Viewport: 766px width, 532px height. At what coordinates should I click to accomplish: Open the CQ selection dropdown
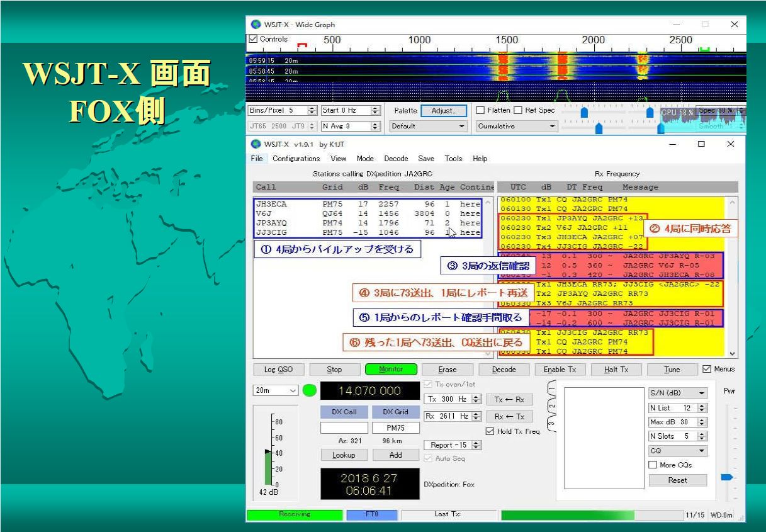[x=677, y=451]
